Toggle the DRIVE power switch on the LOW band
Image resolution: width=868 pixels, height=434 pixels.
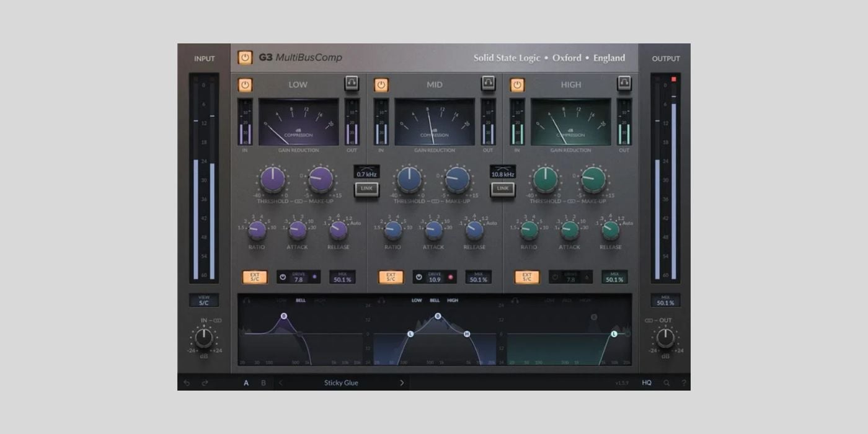[283, 277]
